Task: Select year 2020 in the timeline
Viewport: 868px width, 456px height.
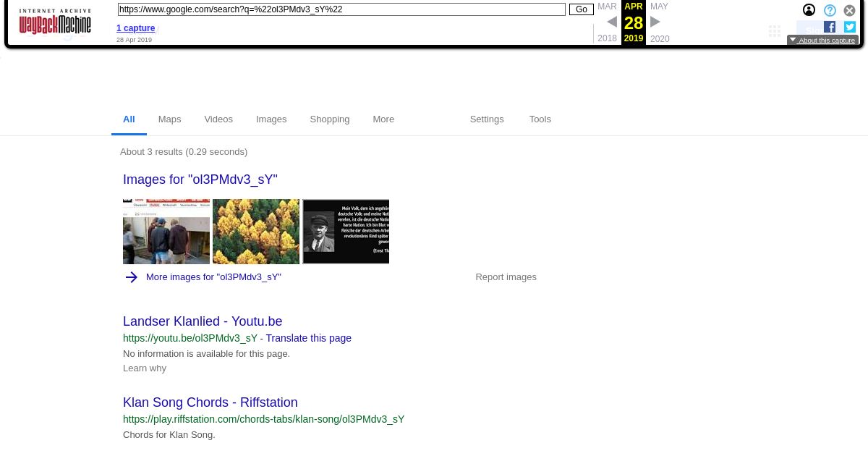Action: click(x=660, y=39)
